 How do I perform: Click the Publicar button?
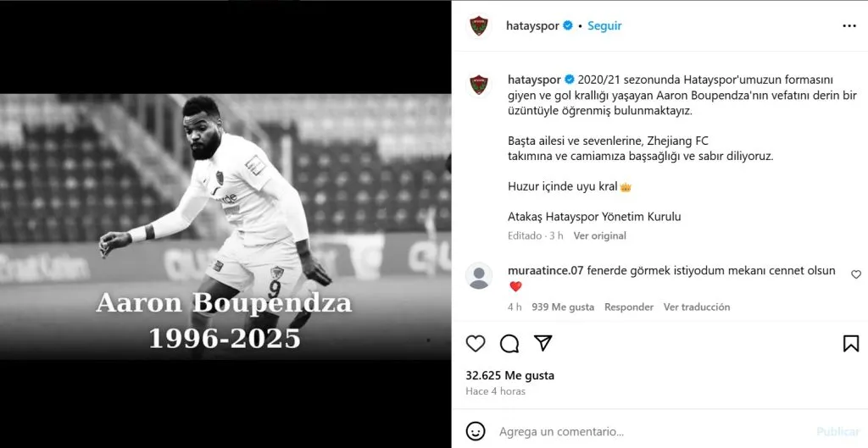[x=838, y=431]
